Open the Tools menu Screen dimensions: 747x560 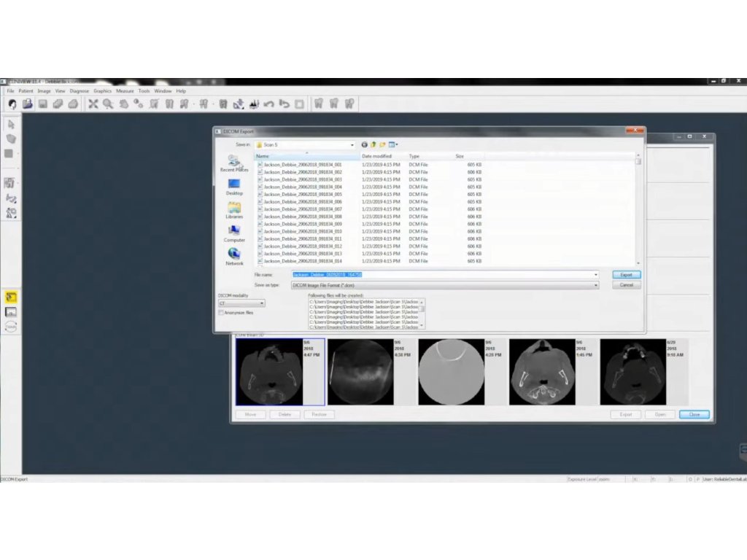tap(144, 91)
